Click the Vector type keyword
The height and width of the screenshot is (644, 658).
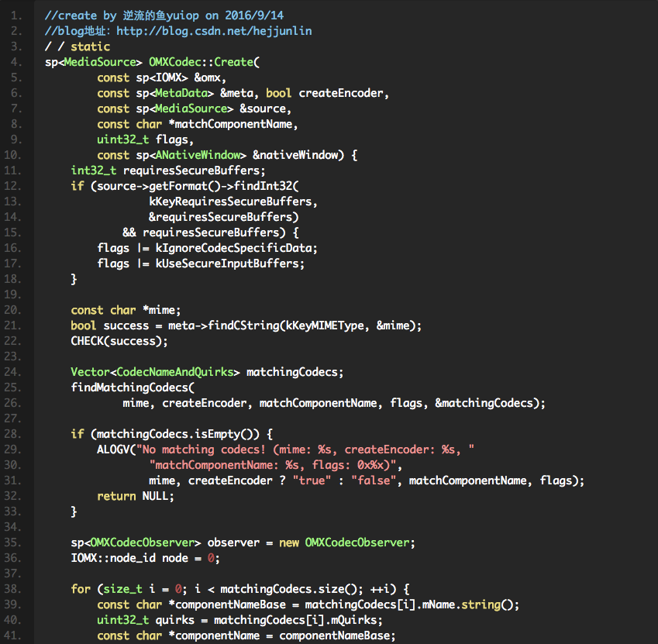pos(90,372)
